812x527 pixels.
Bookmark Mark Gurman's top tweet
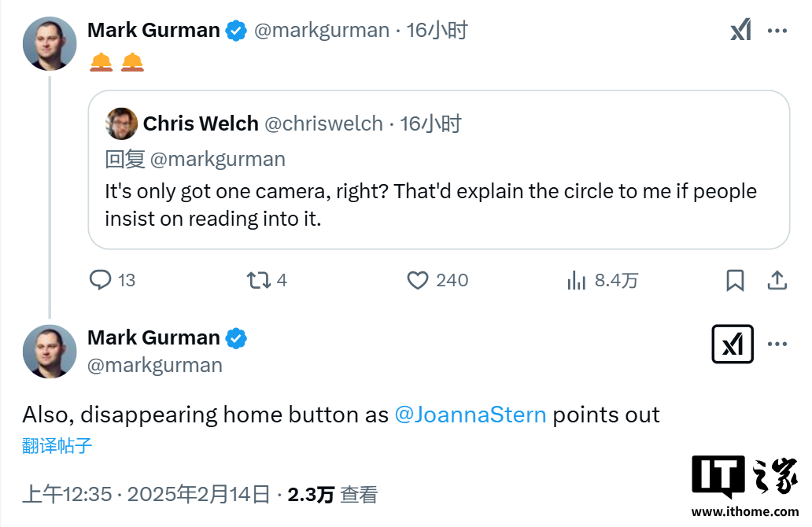pos(735,280)
